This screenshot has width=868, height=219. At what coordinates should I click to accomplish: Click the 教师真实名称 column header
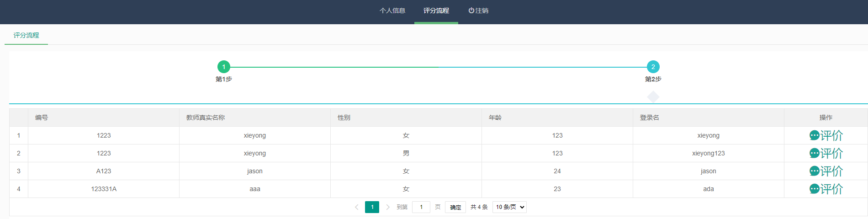[x=206, y=118]
